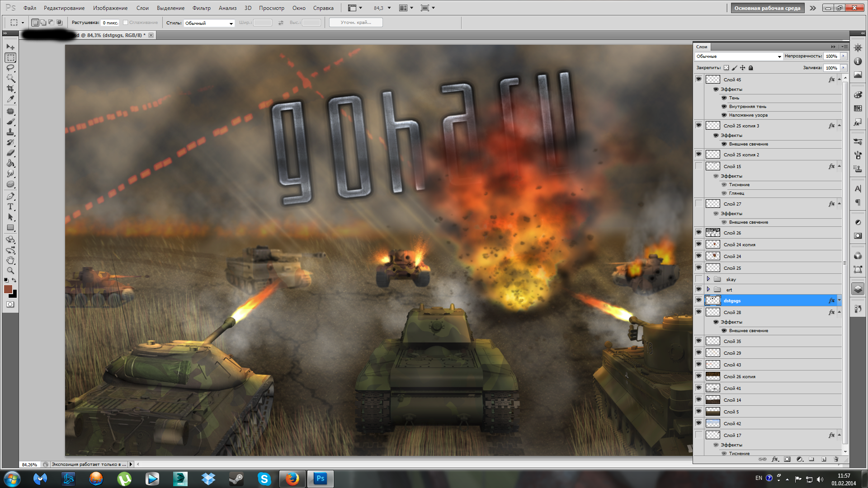
Task: Open Firefox from the Windows taskbar
Action: [292, 479]
